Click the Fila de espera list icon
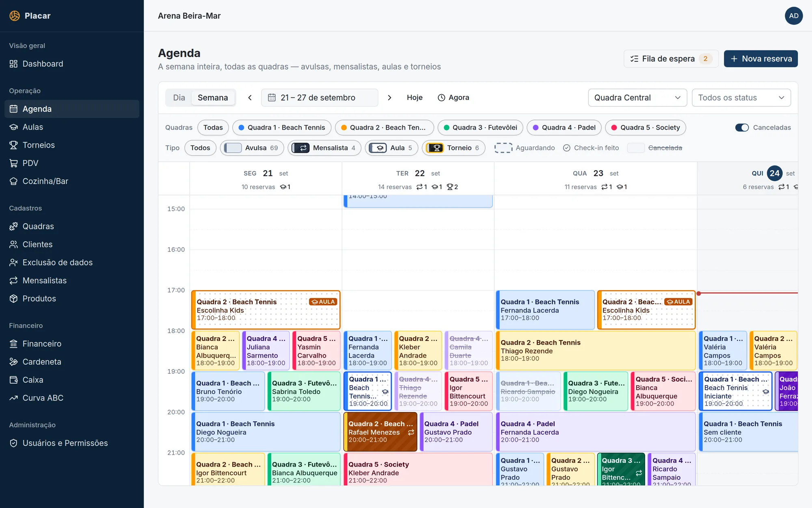Screen dimensions: 812x508 634,59
